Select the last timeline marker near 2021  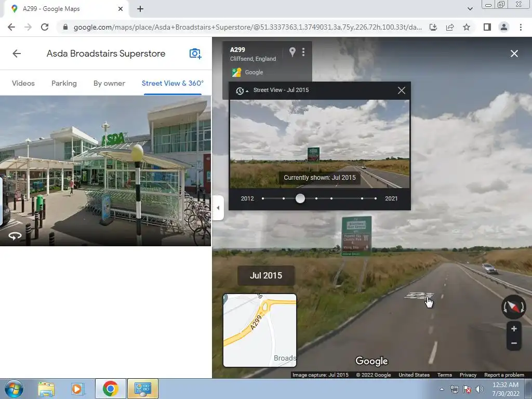point(375,198)
